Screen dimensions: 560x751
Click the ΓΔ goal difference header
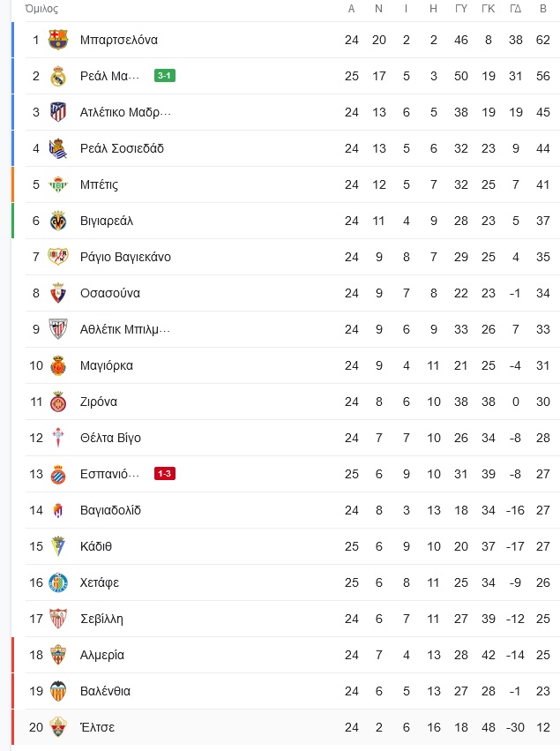[516, 9]
